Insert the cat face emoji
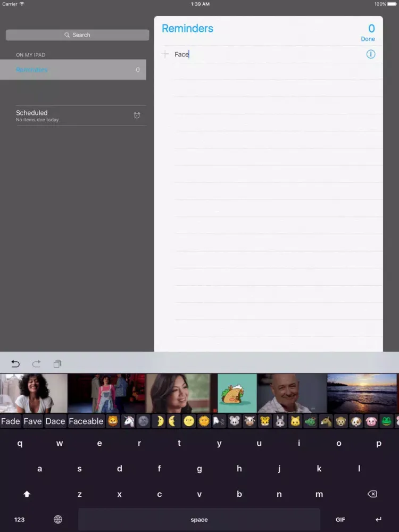Image resolution: width=399 pixels, height=532 pixels. [295, 421]
